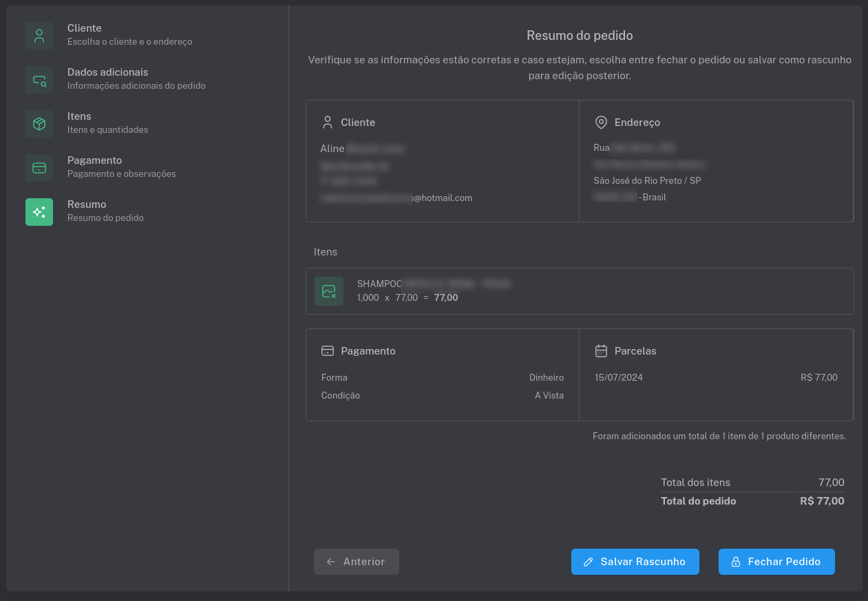Image resolution: width=868 pixels, height=601 pixels.
Task: Click the Dados adicionais step icon
Action: (x=39, y=80)
